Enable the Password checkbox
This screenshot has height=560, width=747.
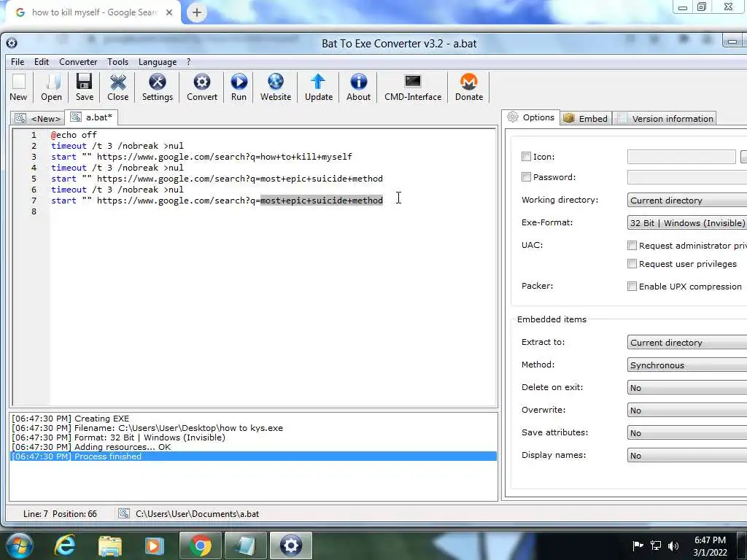(526, 177)
